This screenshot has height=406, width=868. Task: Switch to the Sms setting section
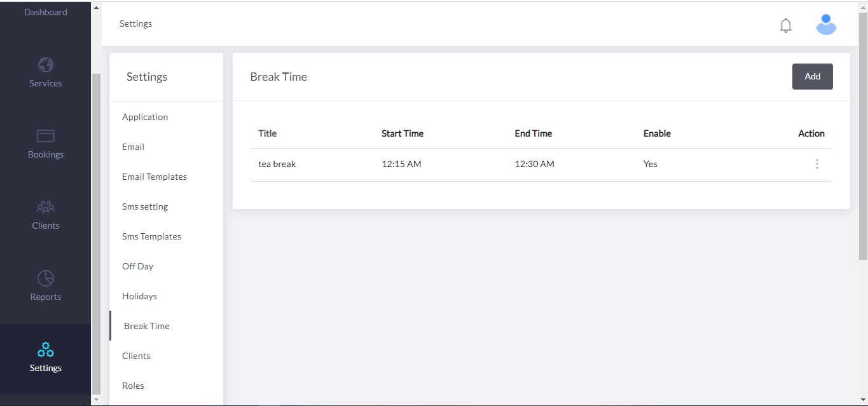[x=144, y=206]
